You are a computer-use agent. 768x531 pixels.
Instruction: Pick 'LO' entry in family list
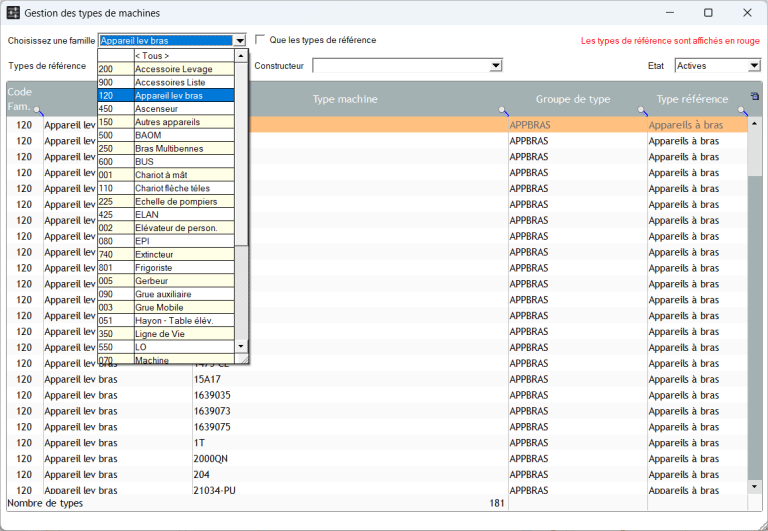coord(166,346)
